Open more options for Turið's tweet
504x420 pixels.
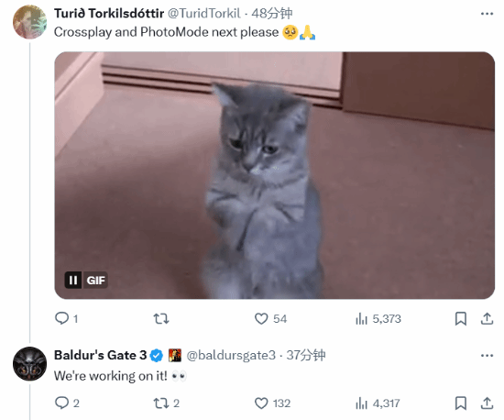(x=487, y=14)
